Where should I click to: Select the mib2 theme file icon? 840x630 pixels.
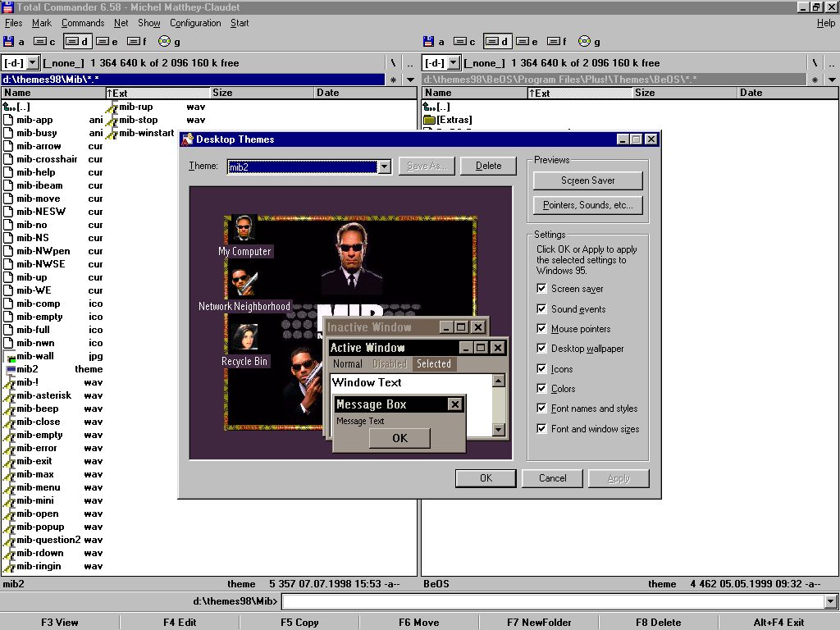pyautogui.click(x=10, y=369)
